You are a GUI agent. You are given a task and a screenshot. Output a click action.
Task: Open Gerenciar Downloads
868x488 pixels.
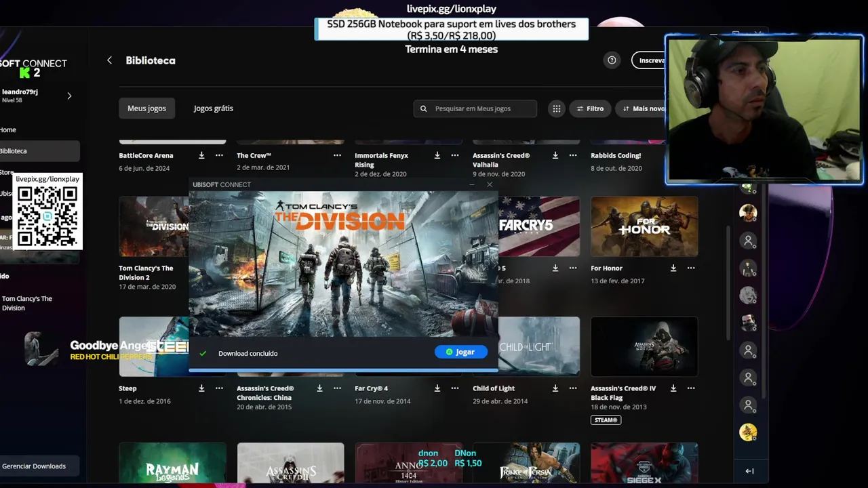pos(39,466)
